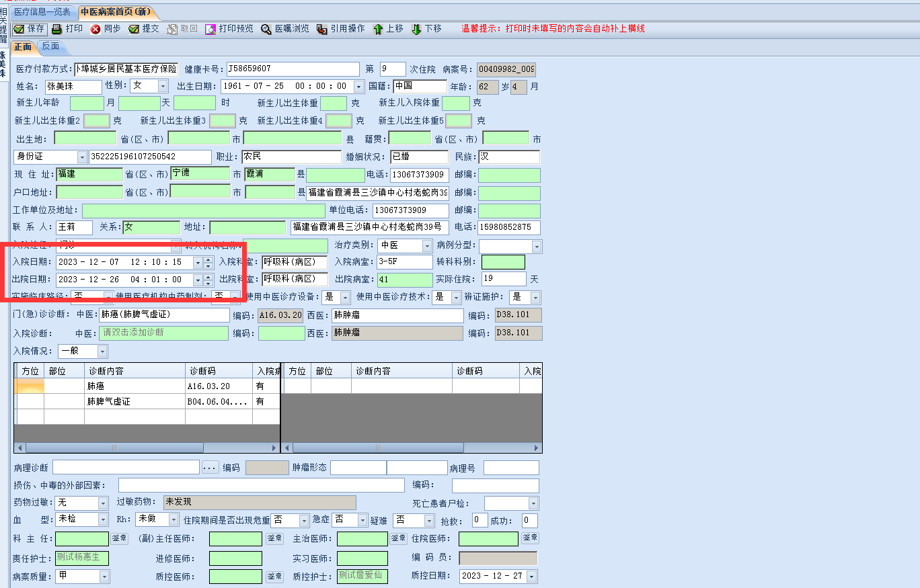Open the 性别 dropdown
The image size is (920, 588).
pyautogui.click(x=163, y=86)
